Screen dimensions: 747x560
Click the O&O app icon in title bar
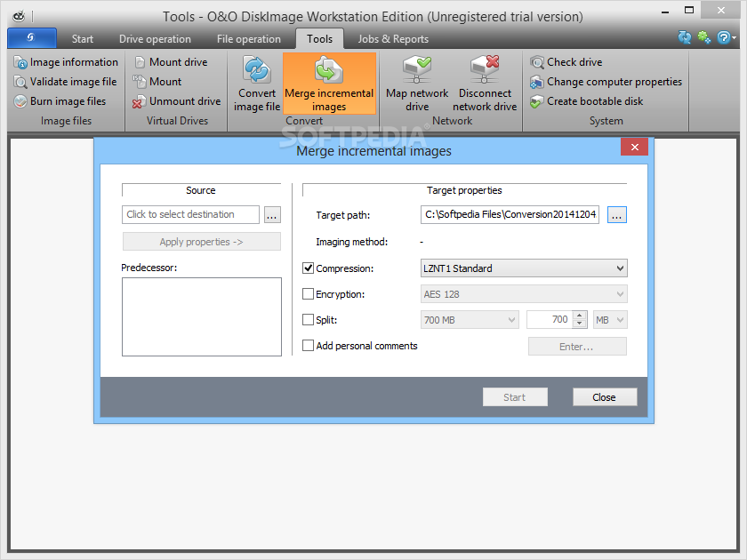tap(19, 17)
